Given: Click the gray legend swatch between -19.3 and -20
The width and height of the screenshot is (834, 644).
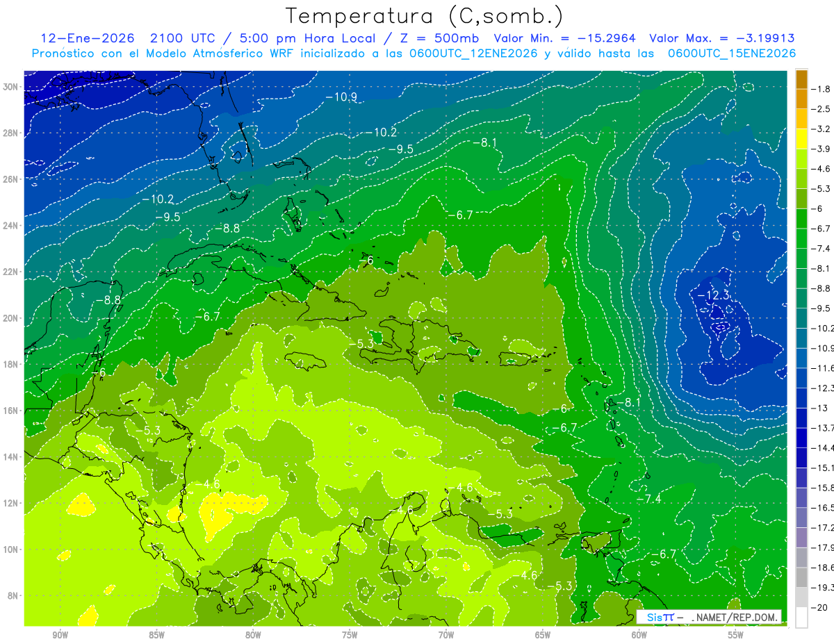Looking at the screenshot, I should click(x=801, y=597).
